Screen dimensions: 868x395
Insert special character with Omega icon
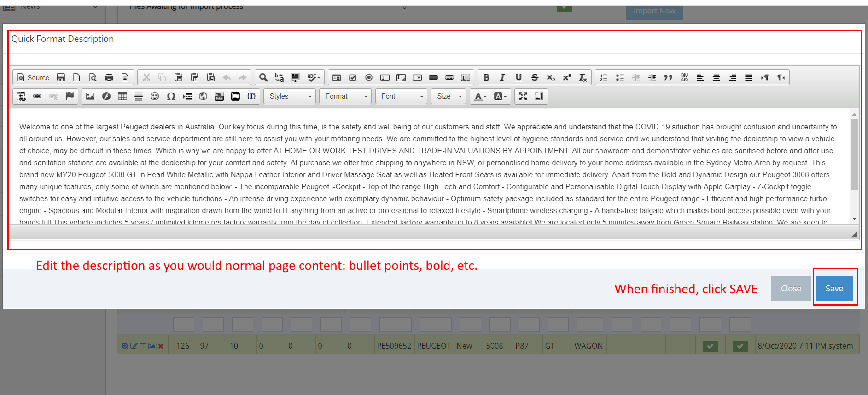pyautogui.click(x=171, y=96)
